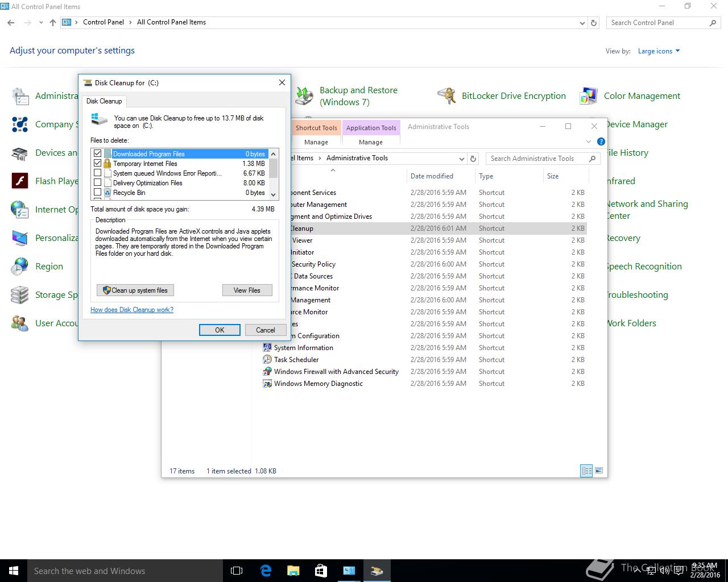Confirm Disk Cleanup with OK
Image resolution: width=728 pixels, height=582 pixels.
(220, 330)
